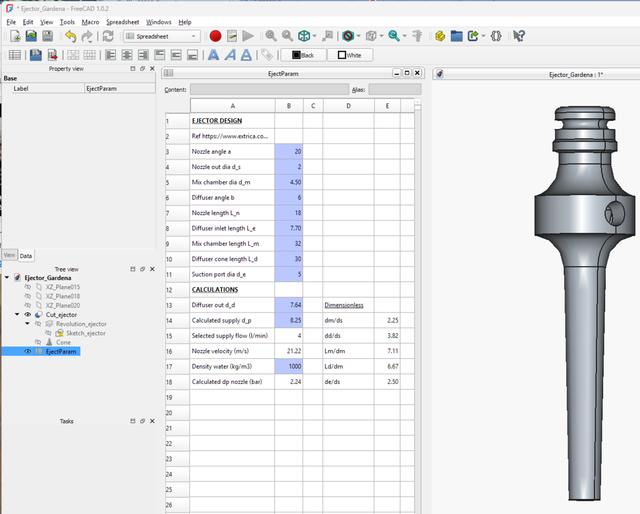Toggle bold text style
Screen dimensions: 640x514
point(213,55)
